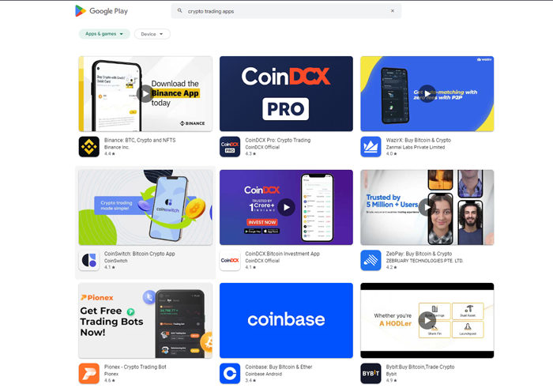Viewport: 553px width, 392px height.
Task: Click the CoinSwitch app icon
Action: [x=88, y=260]
